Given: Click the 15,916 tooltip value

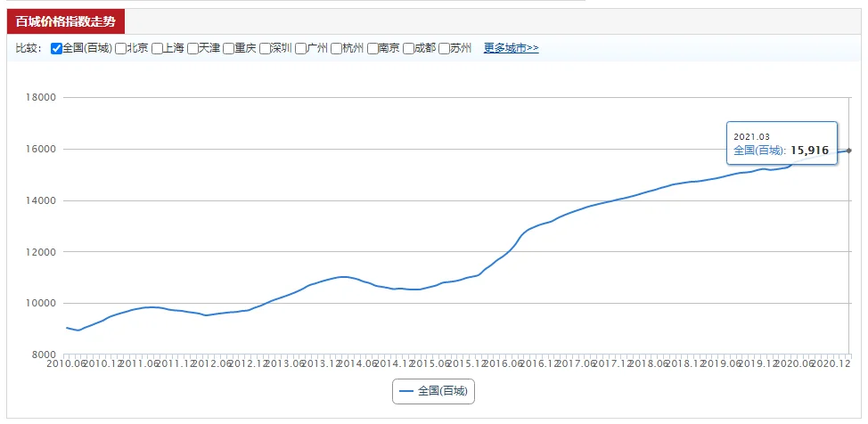Looking at the screenshot, I should click(809, 150).
